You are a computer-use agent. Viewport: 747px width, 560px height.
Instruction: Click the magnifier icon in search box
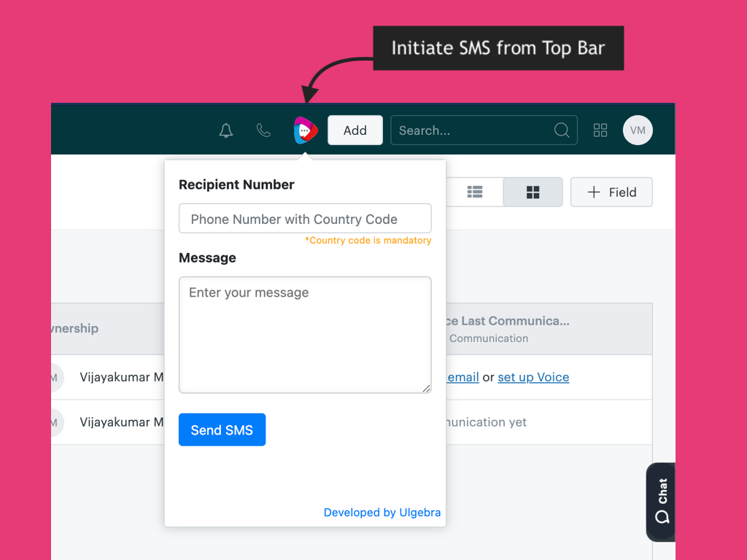562,131
